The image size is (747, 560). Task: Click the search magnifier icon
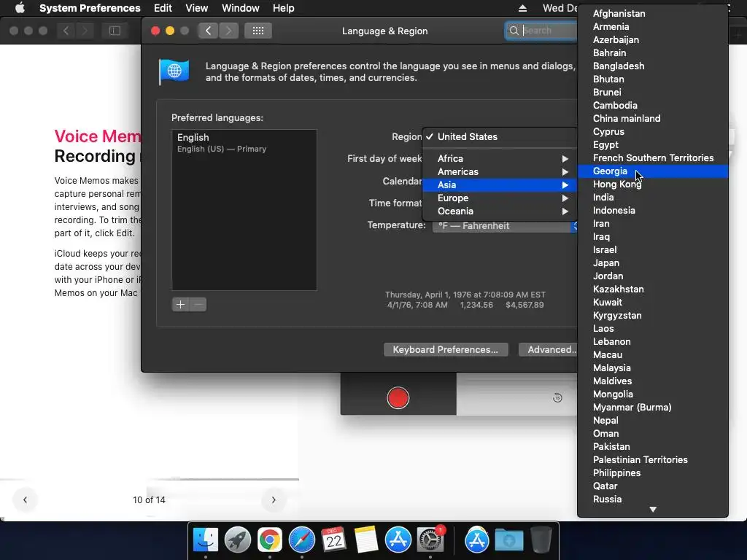coord(514,31)
